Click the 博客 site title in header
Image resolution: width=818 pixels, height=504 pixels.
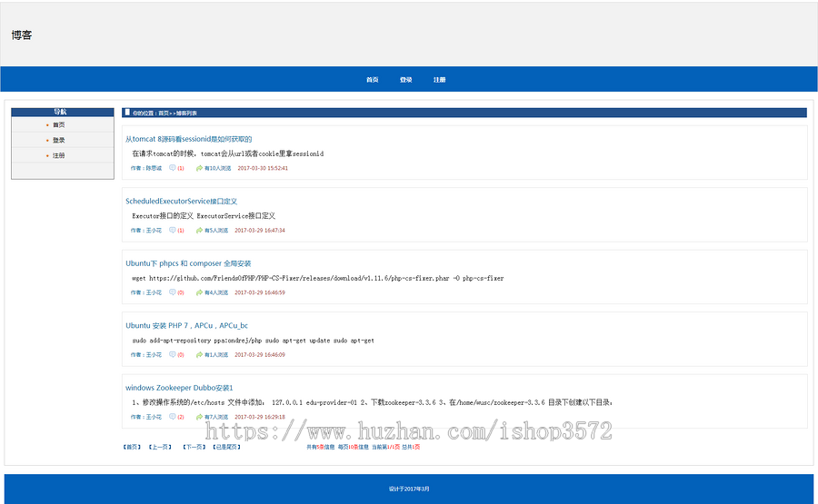(22, 35)
